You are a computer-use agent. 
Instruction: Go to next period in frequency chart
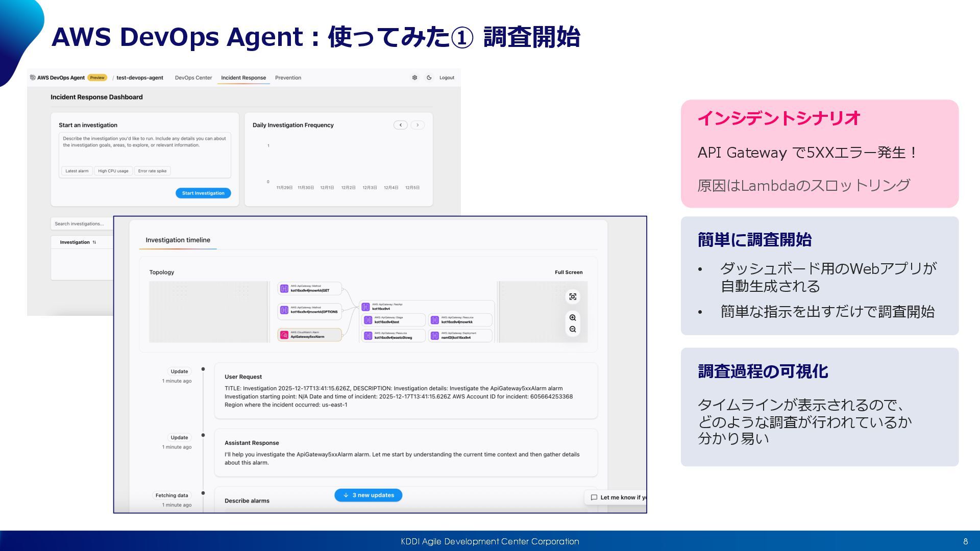(x=418, y=125)
